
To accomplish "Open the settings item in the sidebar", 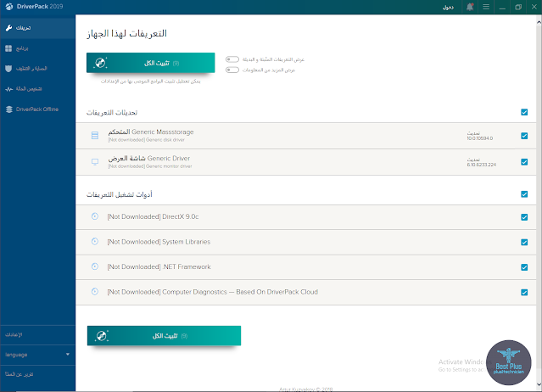I will pyautogui.click(x=37, y=334).
